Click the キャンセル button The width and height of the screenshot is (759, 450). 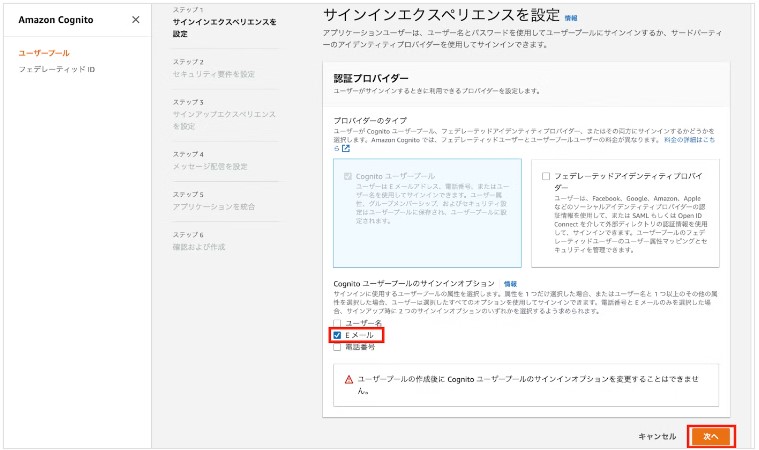pyautogui.click(x=657, y=437)
